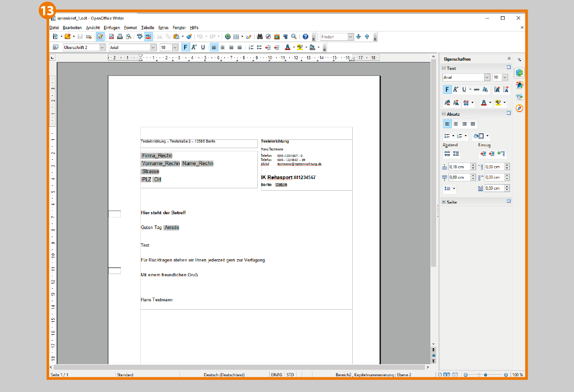Click the Firma_Rechn field in document
This screenshot has width=574, height=392.
pos(157,156)
